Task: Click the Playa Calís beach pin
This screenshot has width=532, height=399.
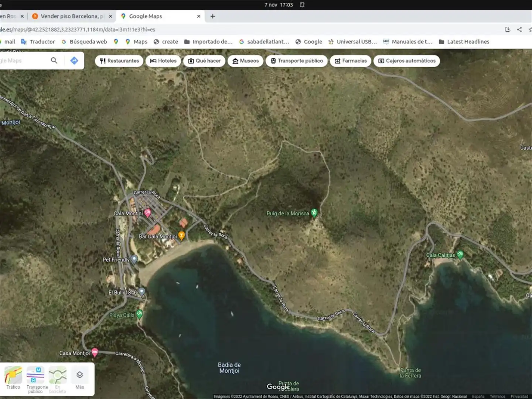Action: click(x=139, y=314)
